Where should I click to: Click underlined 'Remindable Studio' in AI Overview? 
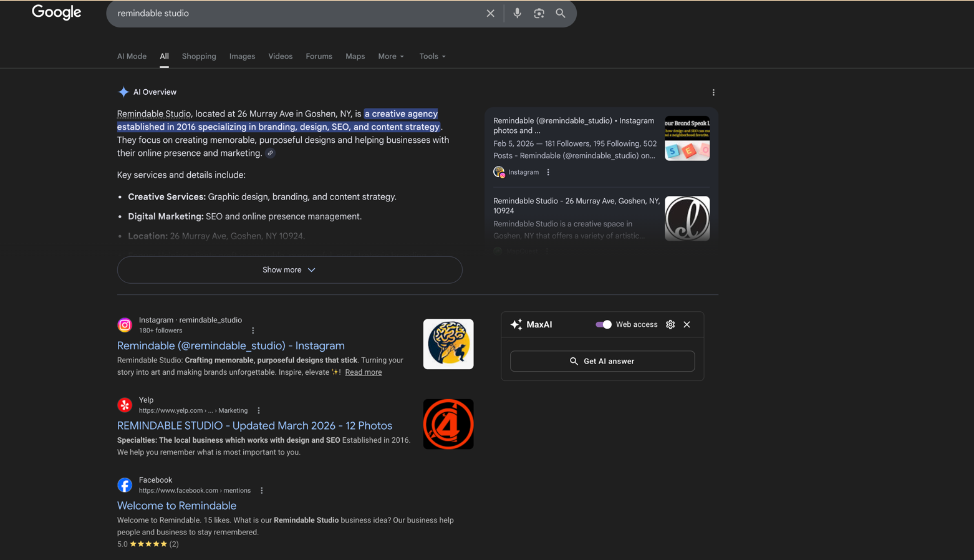(154, 113)
